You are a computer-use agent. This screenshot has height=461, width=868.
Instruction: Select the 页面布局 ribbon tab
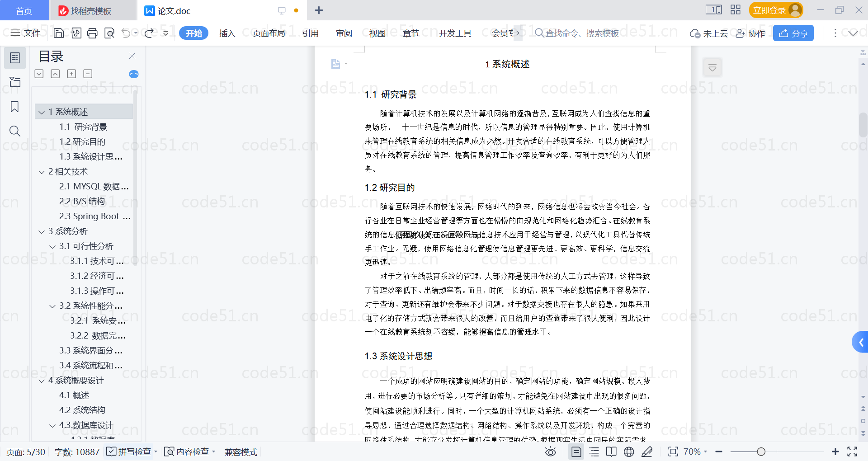269,33
